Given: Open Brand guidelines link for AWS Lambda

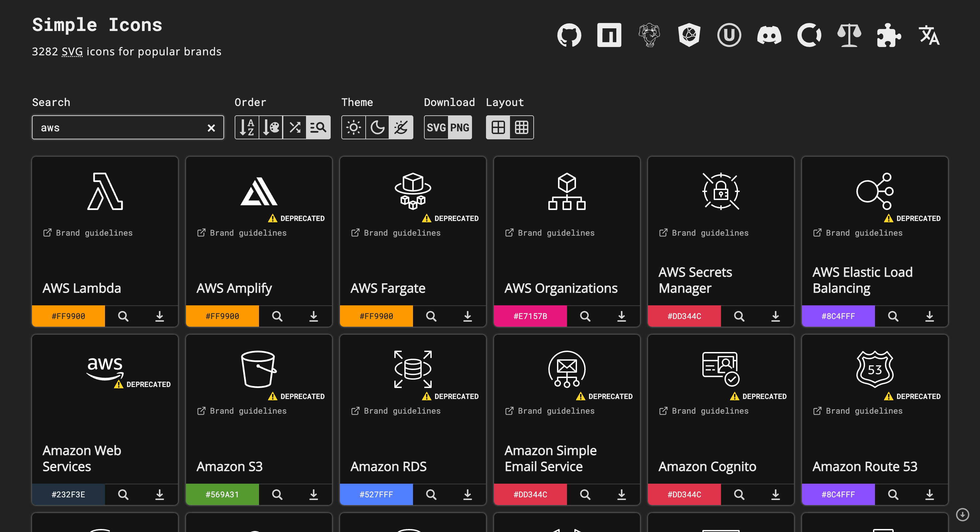Looking at the screenshot, I should 88,233.
